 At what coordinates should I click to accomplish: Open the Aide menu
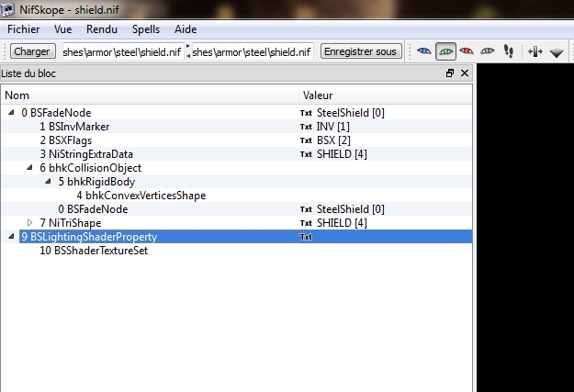pos(186,29)
